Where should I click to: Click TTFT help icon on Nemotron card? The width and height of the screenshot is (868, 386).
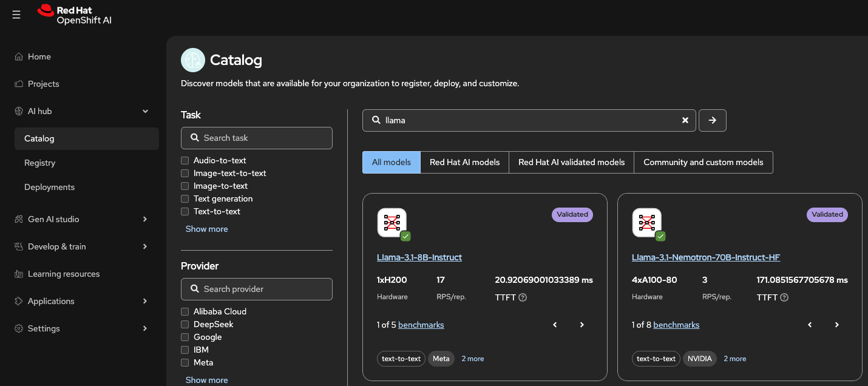pos(784,297)
